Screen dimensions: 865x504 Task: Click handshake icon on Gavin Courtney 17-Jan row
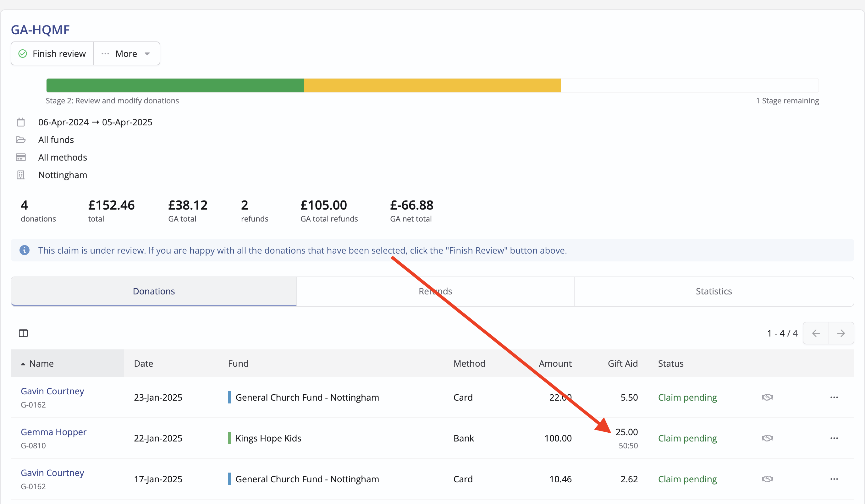767,479
